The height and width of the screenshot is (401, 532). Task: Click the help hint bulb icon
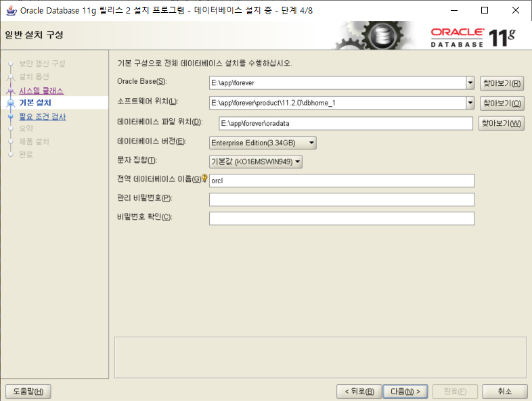coord(204,178)
